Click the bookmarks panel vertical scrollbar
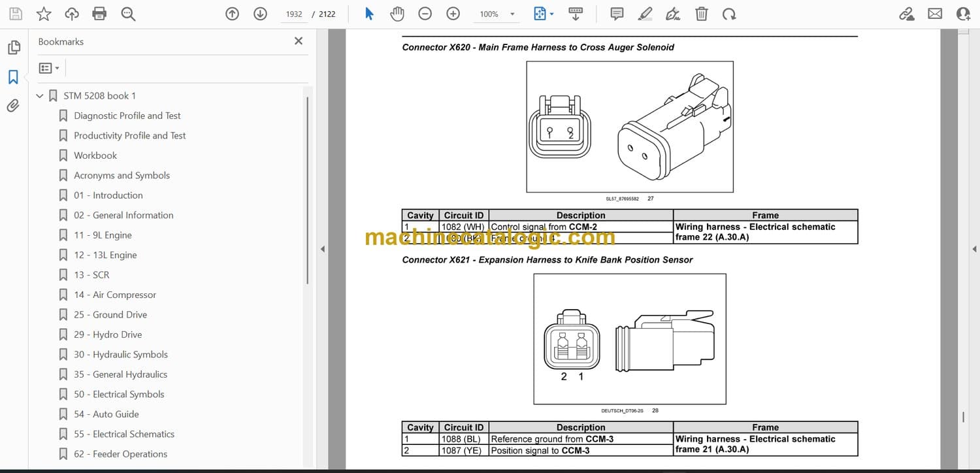980x473 pixels. pyautogui.click(x=308, y=189)
